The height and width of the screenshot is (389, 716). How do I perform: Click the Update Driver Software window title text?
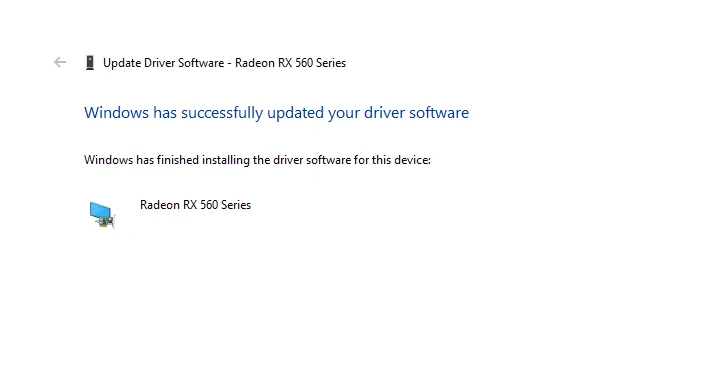(224, 63)
